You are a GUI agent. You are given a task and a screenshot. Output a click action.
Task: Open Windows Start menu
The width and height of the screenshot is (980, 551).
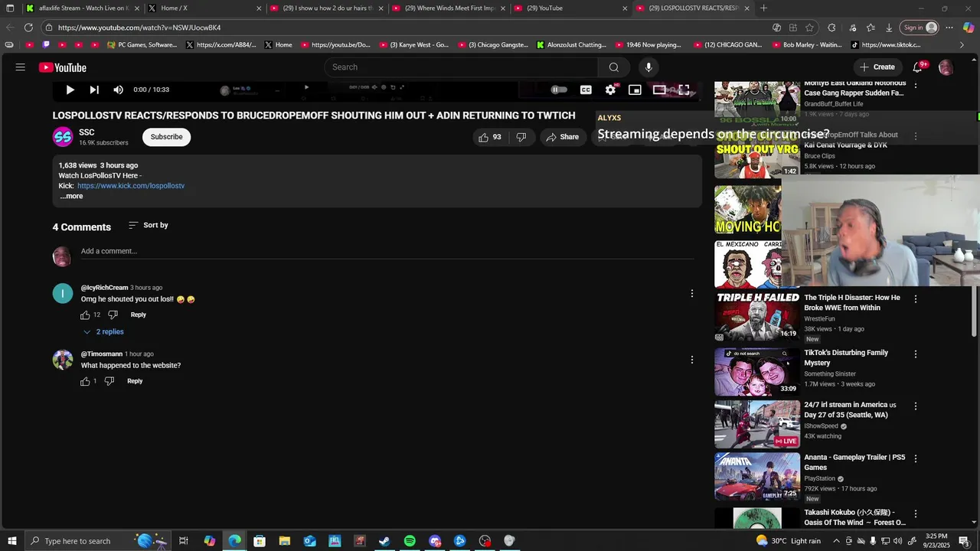[x=12, y=541]
